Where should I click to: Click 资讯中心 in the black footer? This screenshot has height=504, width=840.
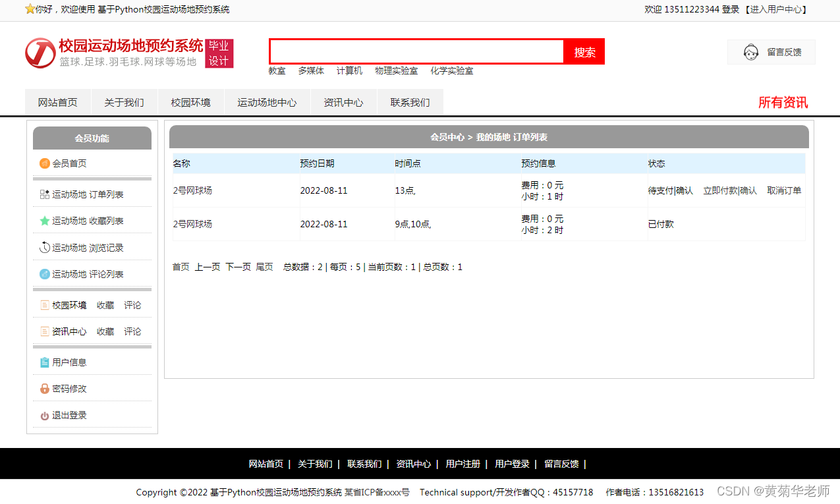(x=414, y=464)
